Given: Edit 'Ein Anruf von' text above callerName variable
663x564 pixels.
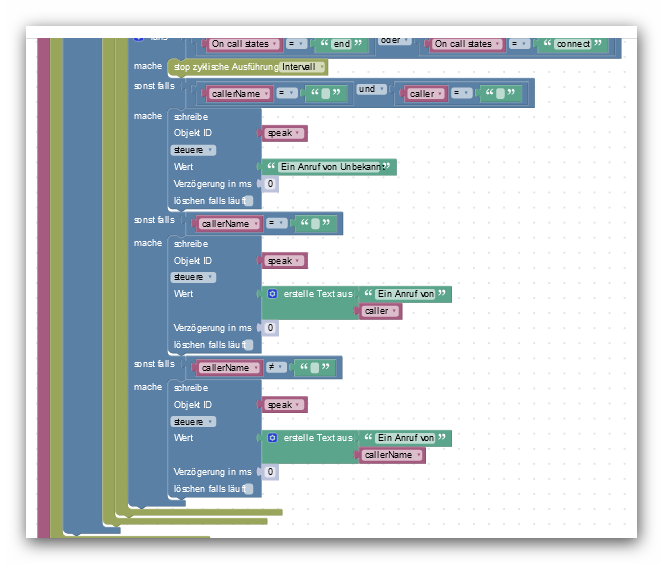Looking at the screenshot, I should 405,438.
